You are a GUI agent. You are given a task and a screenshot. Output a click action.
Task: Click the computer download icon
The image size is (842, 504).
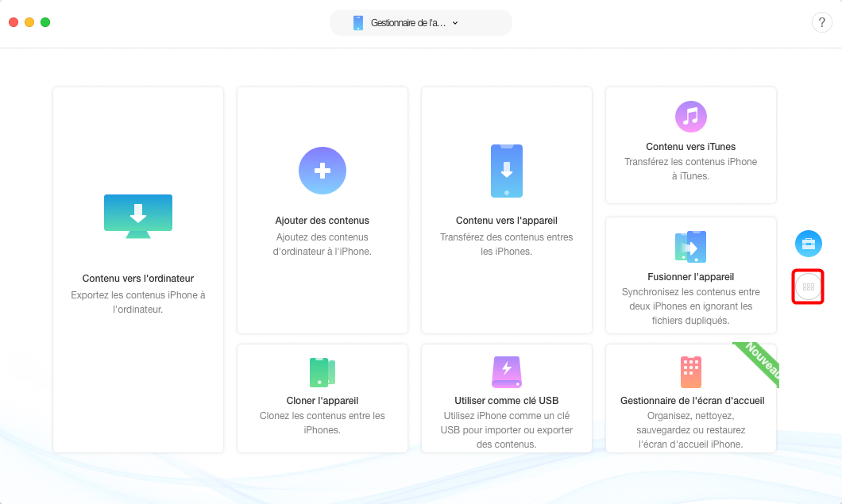138,216
